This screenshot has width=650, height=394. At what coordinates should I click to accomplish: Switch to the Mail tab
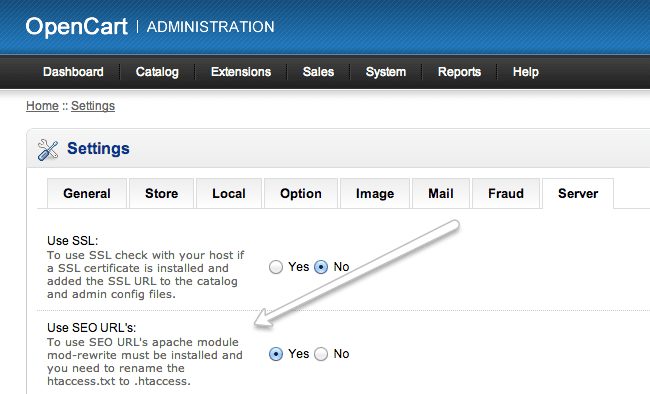click(441, 193)
